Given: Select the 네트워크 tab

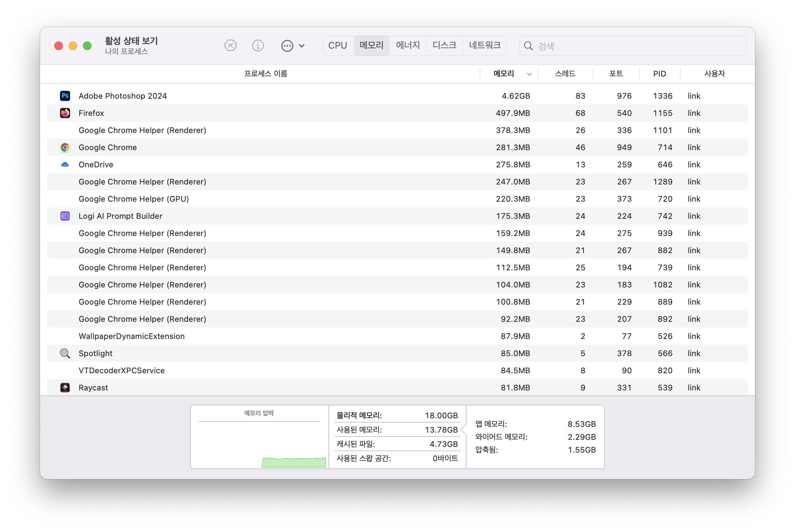Looking at the screenshot, I should point(484,45).
